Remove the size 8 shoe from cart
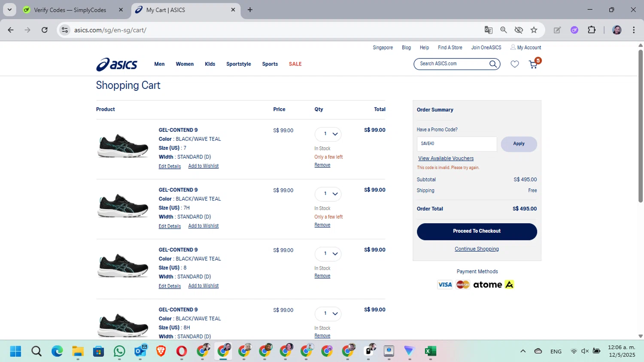The image size is (644, 362). click(322, 276)
